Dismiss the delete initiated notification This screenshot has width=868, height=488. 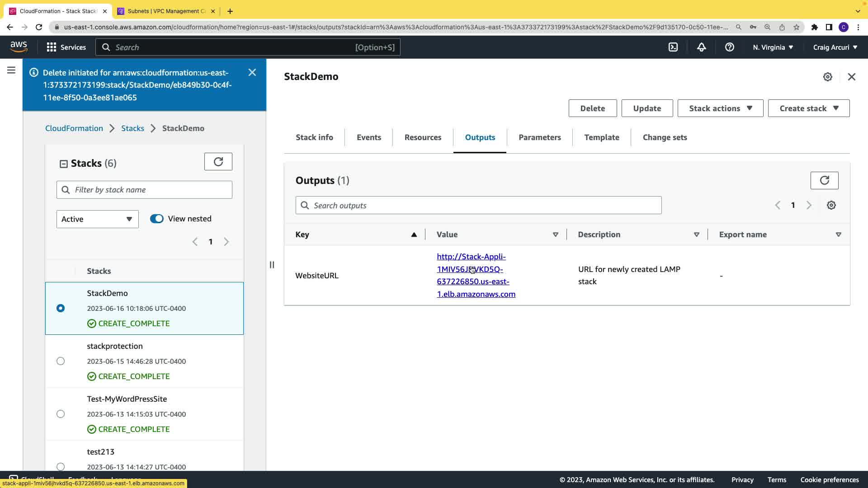coord(252,72)
